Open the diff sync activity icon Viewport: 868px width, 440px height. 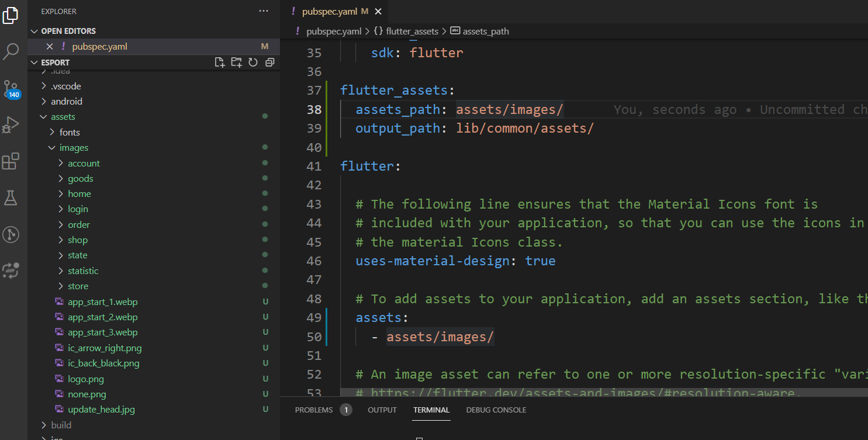[11, 271]
